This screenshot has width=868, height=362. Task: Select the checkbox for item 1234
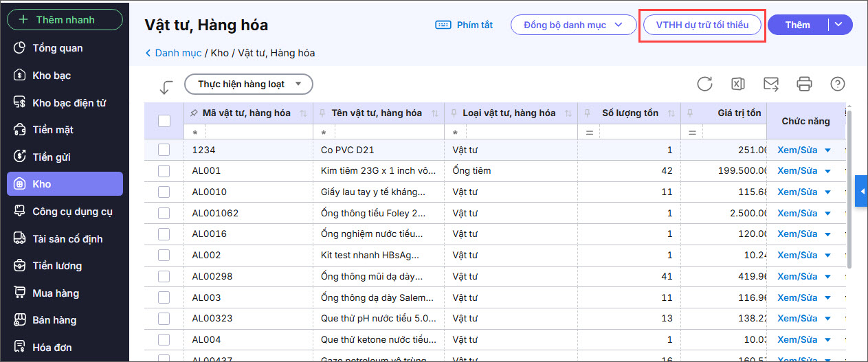[164, 150]
